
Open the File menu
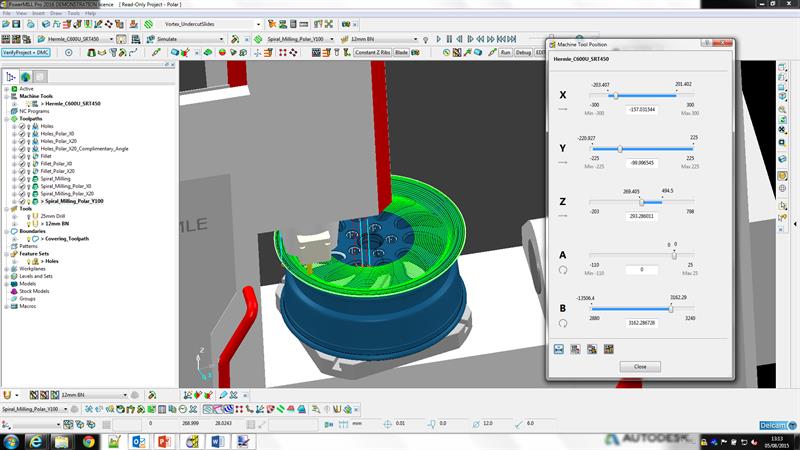point(7,13)
